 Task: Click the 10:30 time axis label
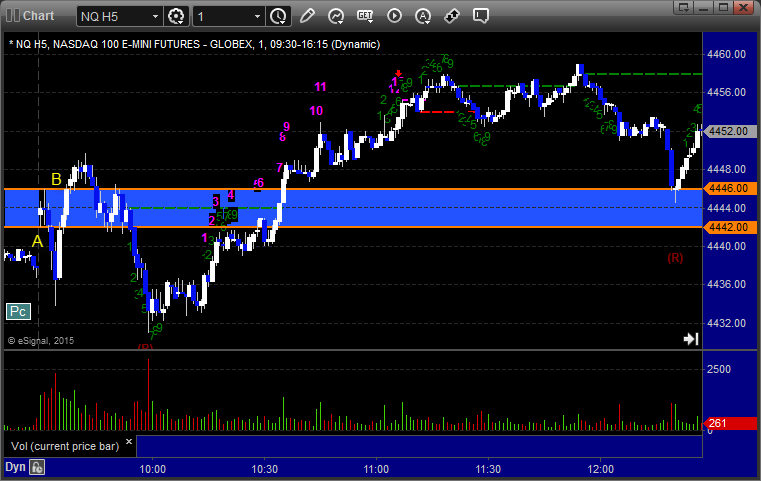[x=265, y=469]
